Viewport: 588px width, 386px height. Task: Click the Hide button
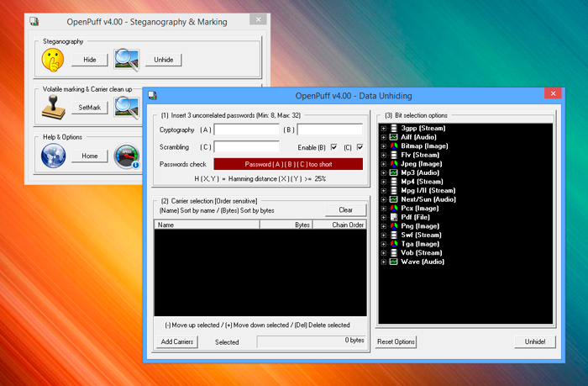coord(90,60)
